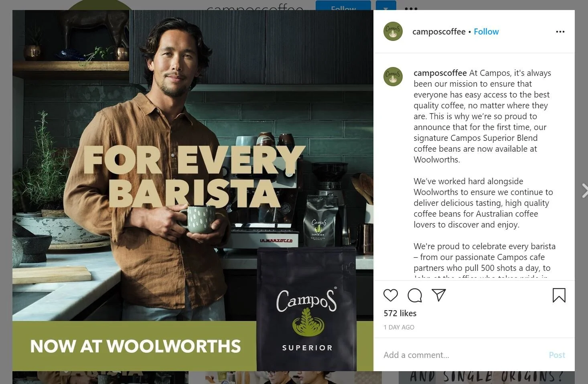Open comments via speech bubble icon
This screenshot has width=588, height=384.
point(415,295)
